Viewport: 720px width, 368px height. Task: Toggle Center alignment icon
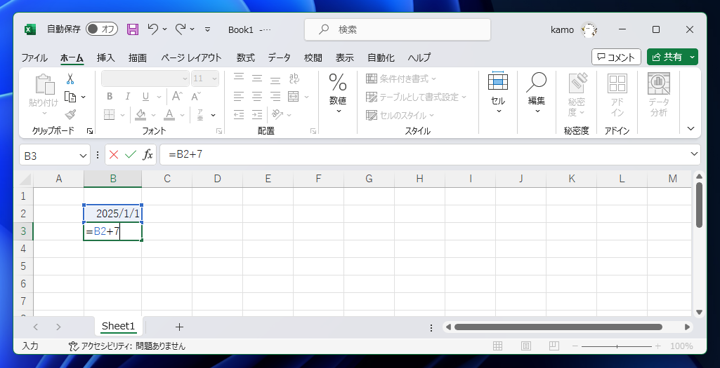point(257,96)
